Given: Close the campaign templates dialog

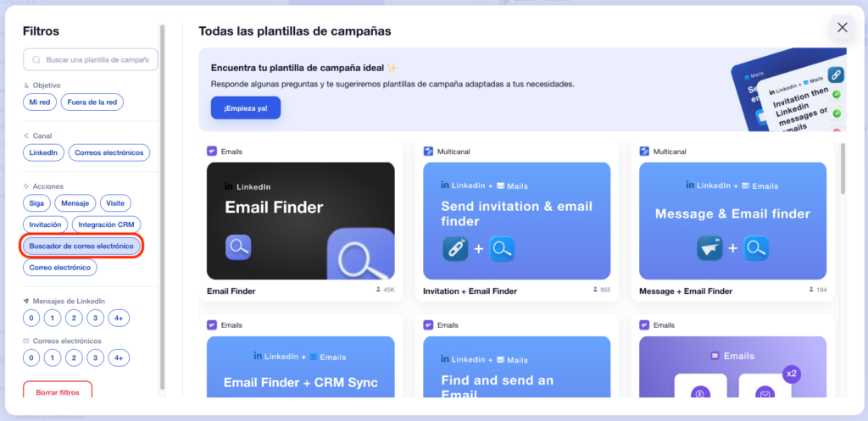Looking at the screenshot, I should 842,27.
